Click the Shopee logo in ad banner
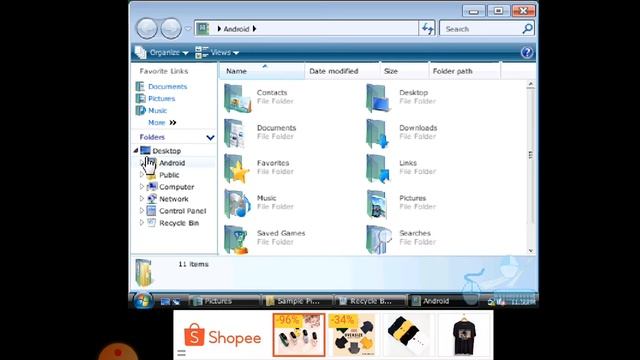Screen dimensions: 640x360 222,336
